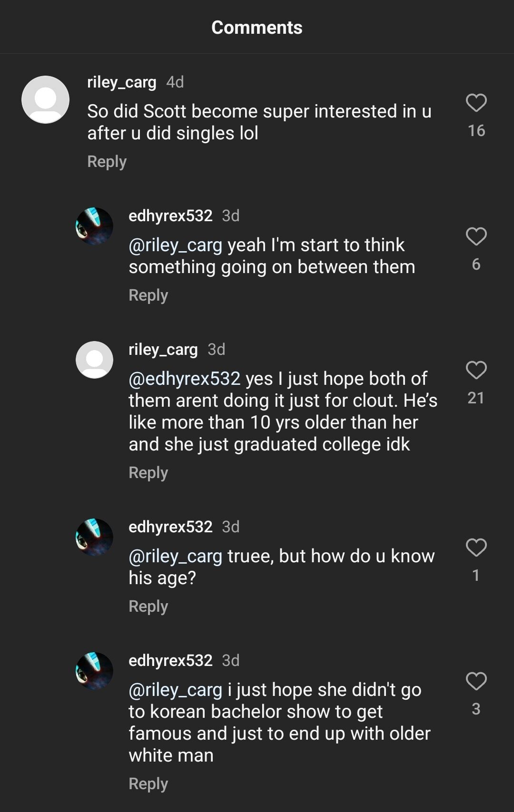This screenshot has width=514, height=812.
Task: Tap heart on comment with 21 likes
Action: pos(476,370)
